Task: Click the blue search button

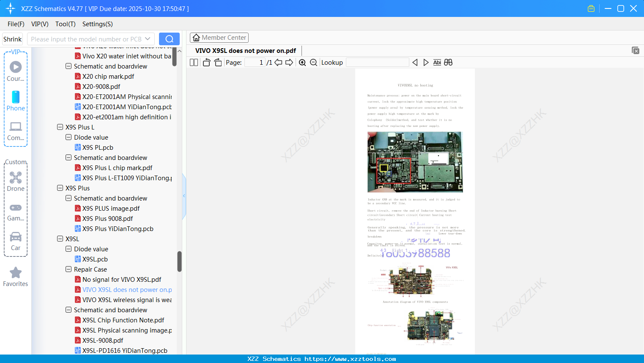Action: pyautogui.click(x=169, y=39)
